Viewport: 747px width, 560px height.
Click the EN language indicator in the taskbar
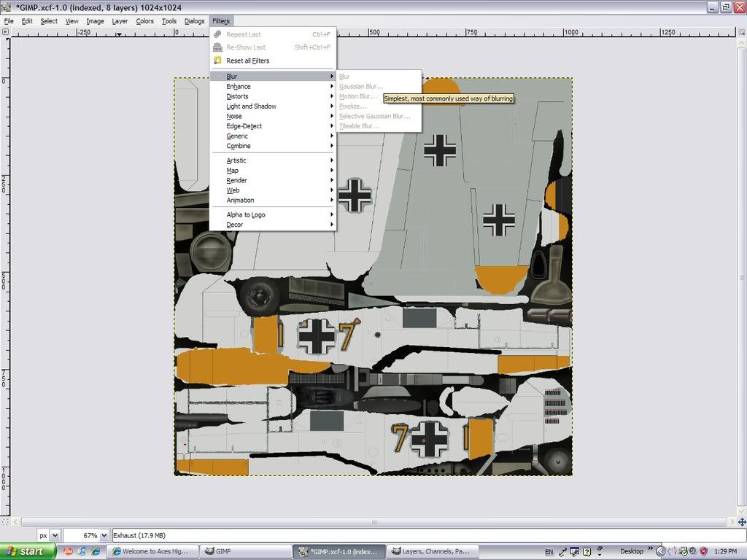coord(549,552)
